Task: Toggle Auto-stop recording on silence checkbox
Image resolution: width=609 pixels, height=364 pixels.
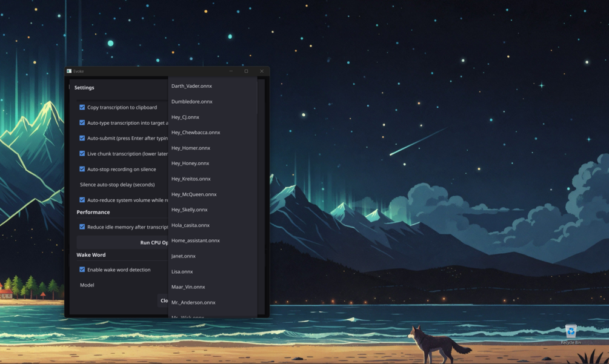Action: pyautogui.click(x=82, y=169)
